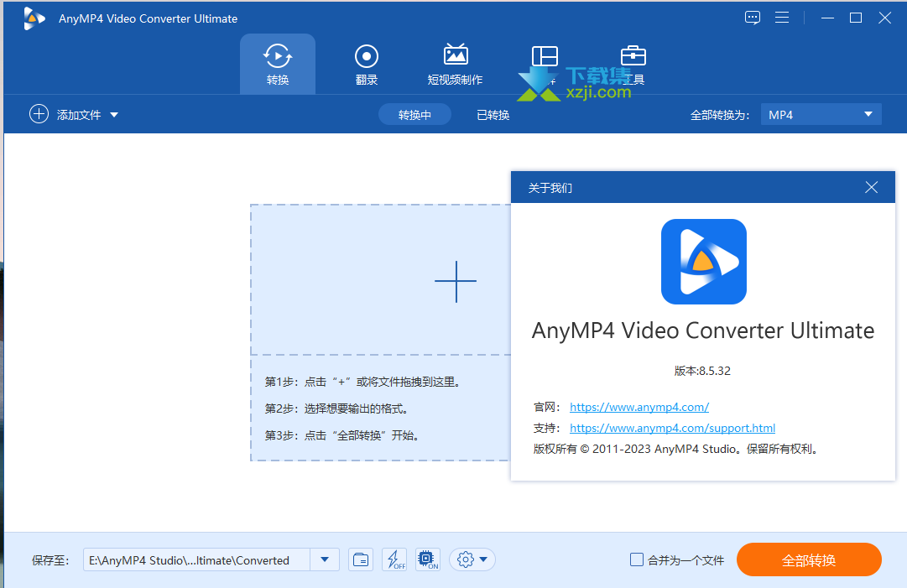Click the 添加文件 plus icon
Image resolution: width=907 pixels, height=588 pixels.
pyautogui.click(x=39, y=114)
